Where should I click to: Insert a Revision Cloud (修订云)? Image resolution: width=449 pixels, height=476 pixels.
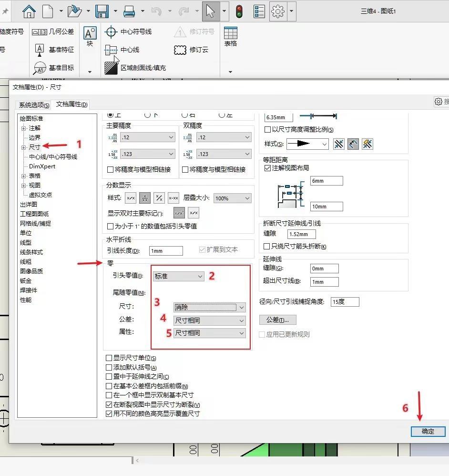pyautogui.click(x=191, y=50)
